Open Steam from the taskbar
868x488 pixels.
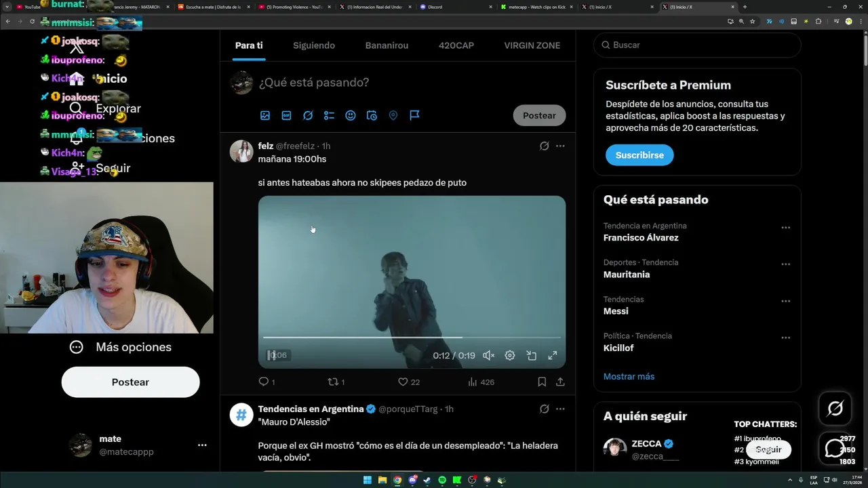pos(427,480)
